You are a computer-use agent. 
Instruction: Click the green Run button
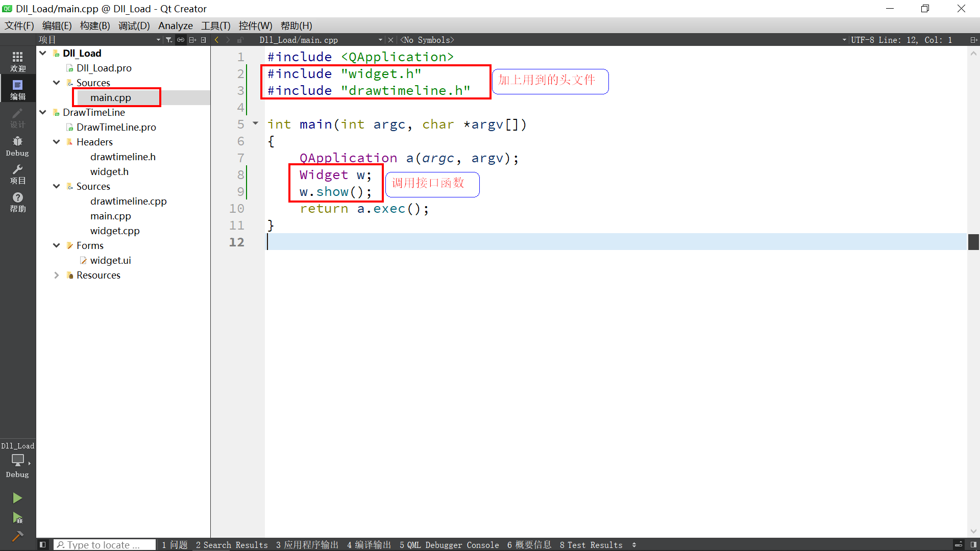(x=17, y=498)
